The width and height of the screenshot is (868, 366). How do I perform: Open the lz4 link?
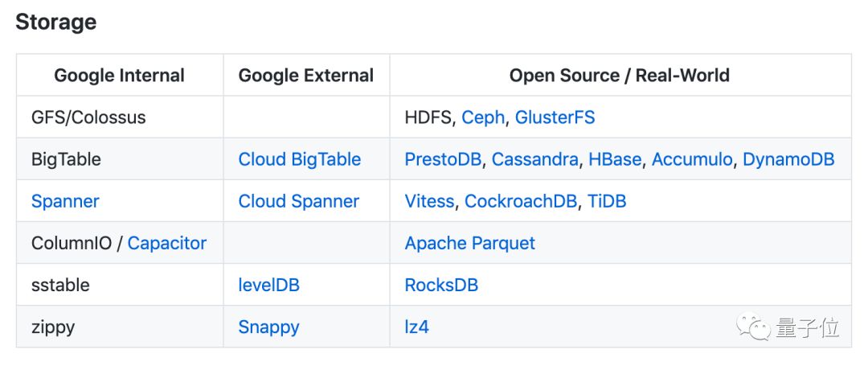click(x=416, y=327)
